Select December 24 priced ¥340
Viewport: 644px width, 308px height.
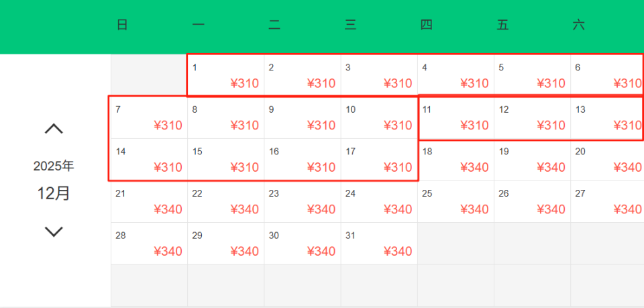[x=379, y=201]
